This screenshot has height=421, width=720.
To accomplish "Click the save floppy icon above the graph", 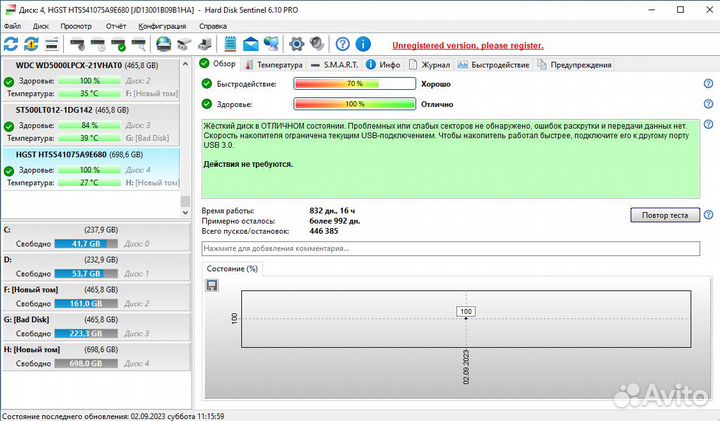I will click(212, 286).
